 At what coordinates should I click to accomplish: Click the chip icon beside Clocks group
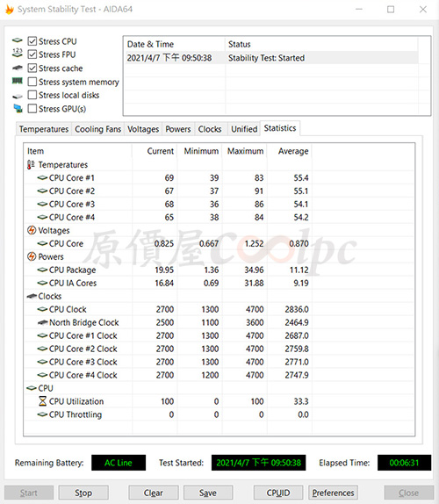32,296
